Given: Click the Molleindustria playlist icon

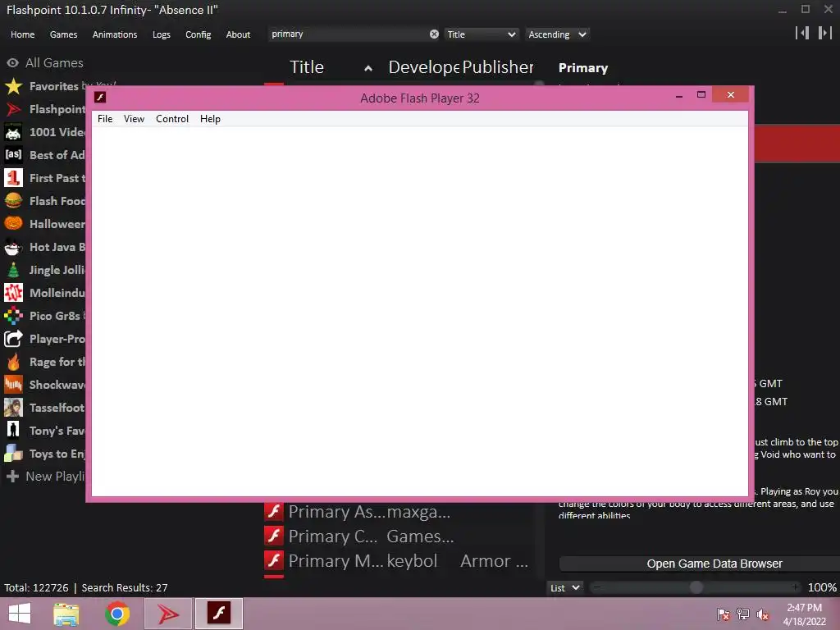Looking at the screenshot, I should coord(13,293).
